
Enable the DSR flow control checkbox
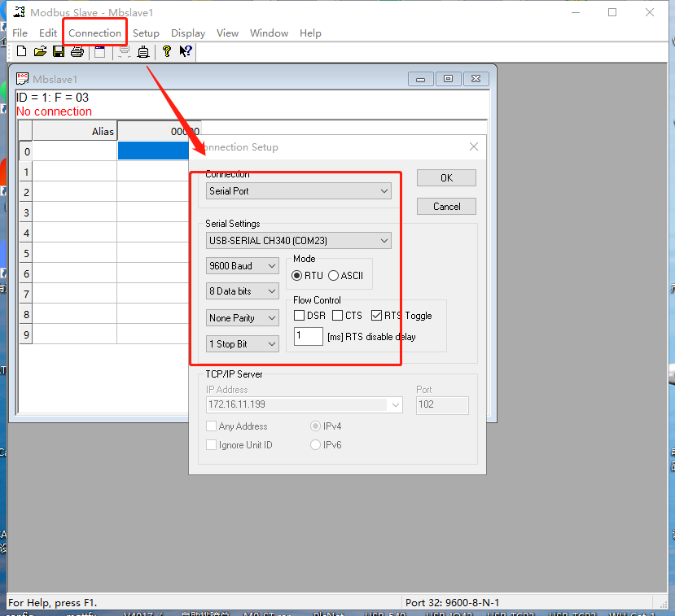point(300,316)
